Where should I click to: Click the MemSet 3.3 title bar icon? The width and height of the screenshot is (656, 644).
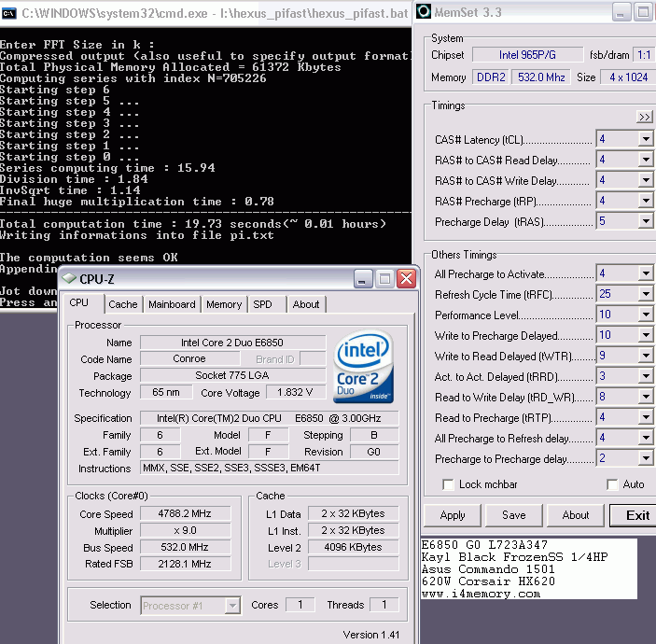(x=424, y=12)
